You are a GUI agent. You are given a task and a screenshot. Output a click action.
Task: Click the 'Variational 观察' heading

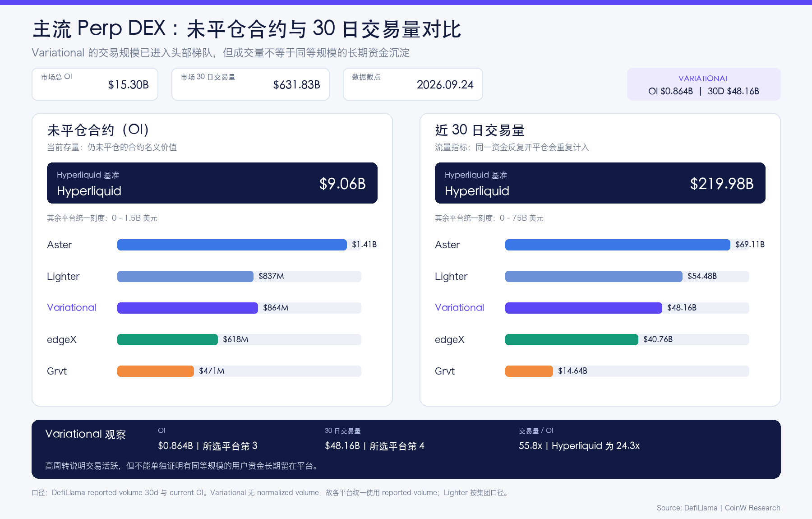[85, 434]
